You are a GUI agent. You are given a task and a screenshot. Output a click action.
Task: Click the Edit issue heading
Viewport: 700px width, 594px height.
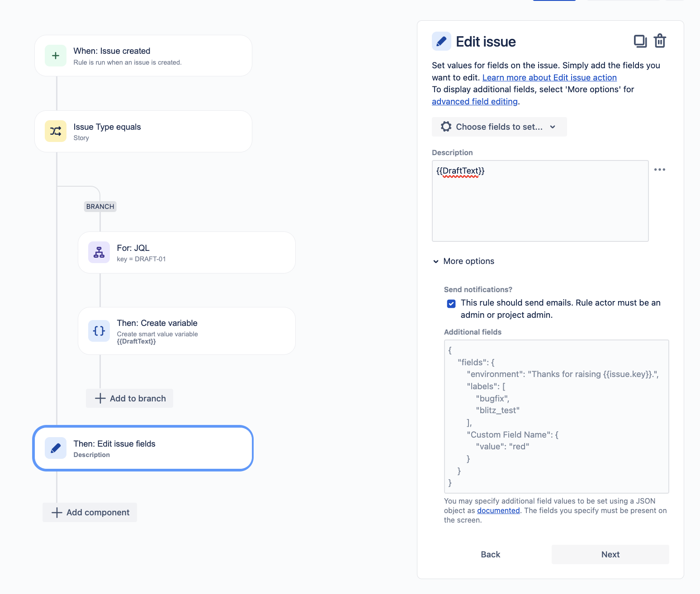point(486,42)
